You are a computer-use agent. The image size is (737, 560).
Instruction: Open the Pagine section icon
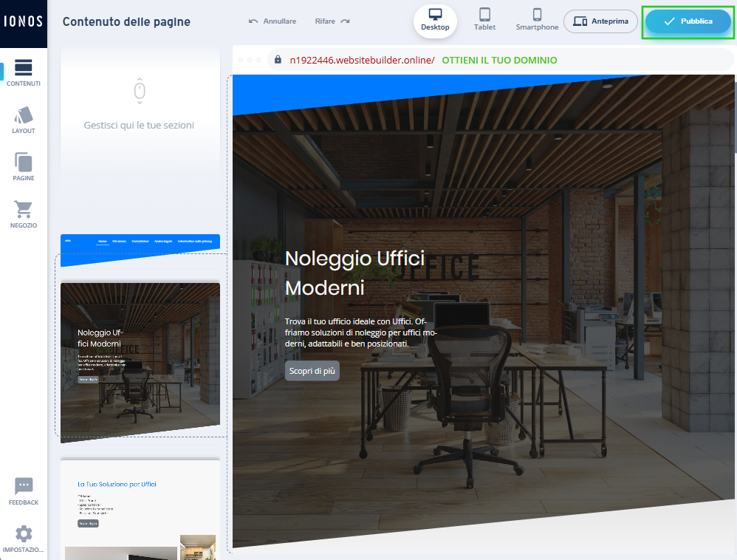24,167
